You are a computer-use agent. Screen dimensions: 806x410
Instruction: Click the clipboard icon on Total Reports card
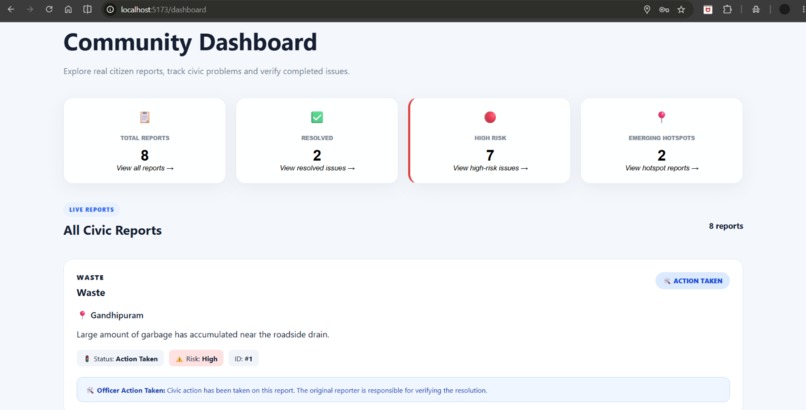click(x=144, y=117)
